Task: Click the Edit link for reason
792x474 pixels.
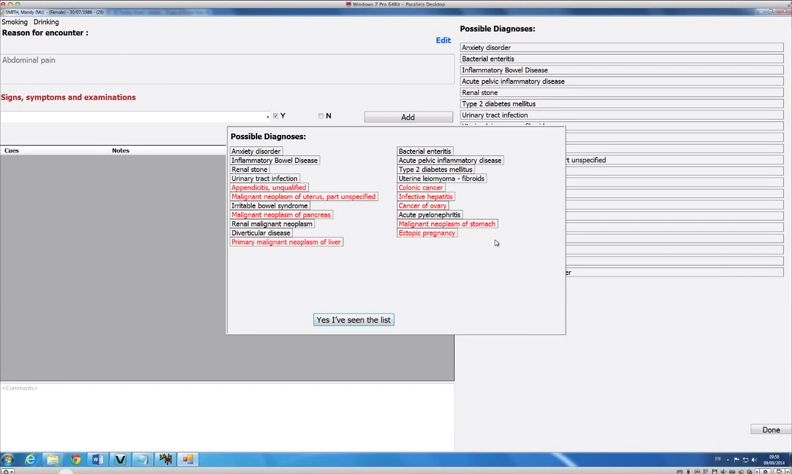Action: 443,41
